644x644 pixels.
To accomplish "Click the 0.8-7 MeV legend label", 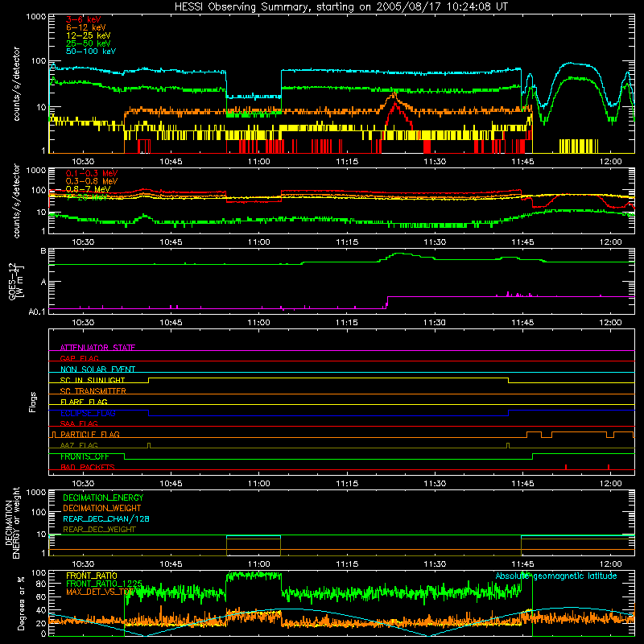I will tap(88, 189).
